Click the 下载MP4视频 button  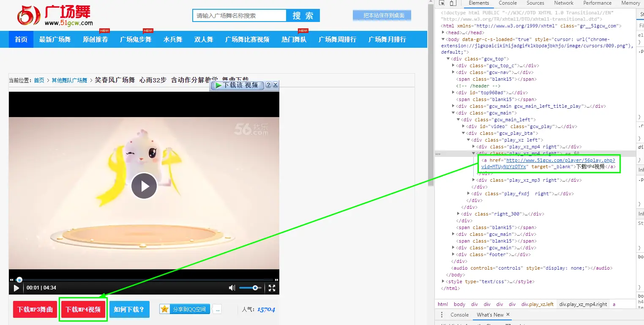[x=83, y=309]
